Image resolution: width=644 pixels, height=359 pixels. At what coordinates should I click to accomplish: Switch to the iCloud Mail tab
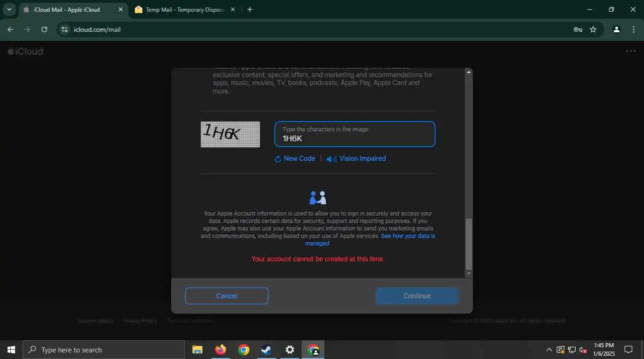pos(73,9)
